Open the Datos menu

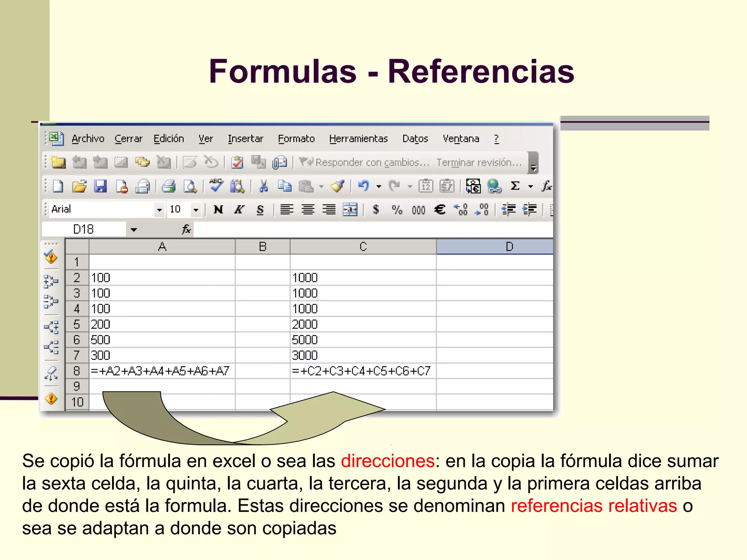(x=415, y=139)
